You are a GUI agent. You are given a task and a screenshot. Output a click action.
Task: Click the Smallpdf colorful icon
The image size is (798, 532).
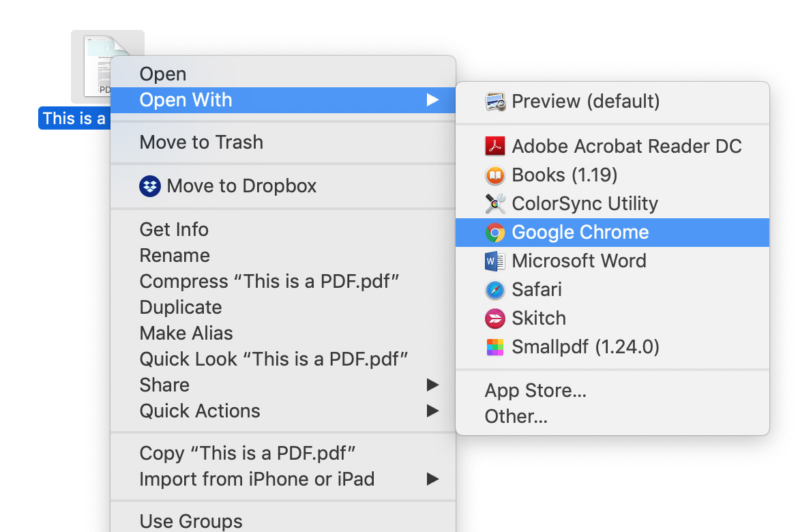[x=494, y=347]
